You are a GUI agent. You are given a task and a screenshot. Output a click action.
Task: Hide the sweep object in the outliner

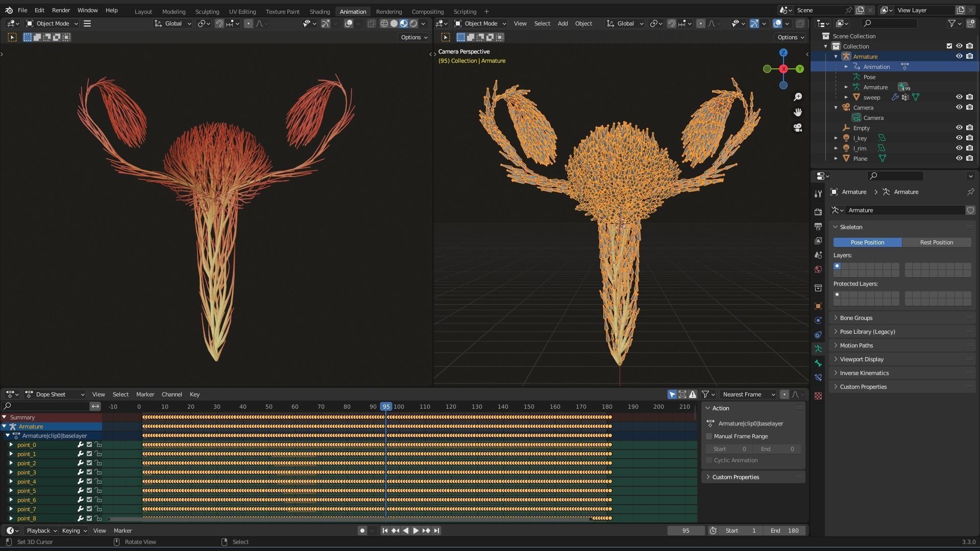click(x=959, y=97)
